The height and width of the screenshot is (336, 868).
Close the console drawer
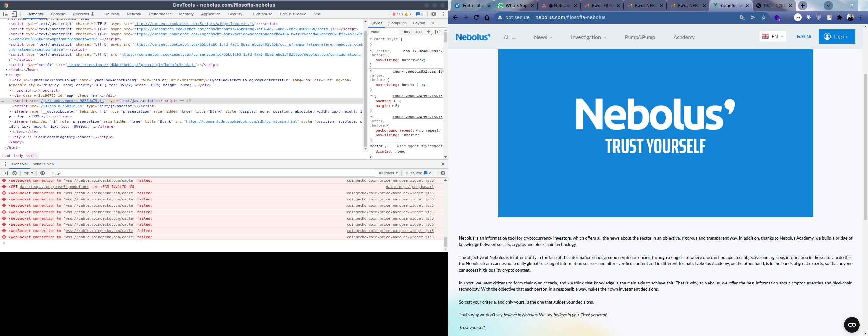click(x=443, y=164)
